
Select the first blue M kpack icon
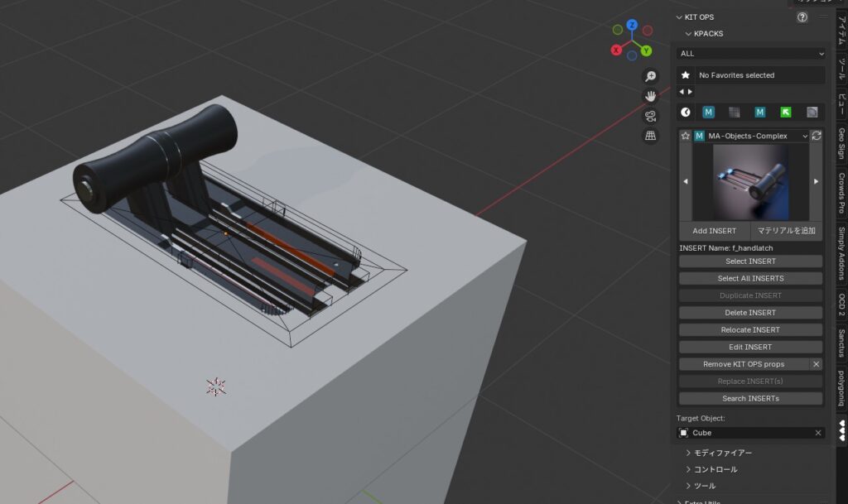coord(708,112)
